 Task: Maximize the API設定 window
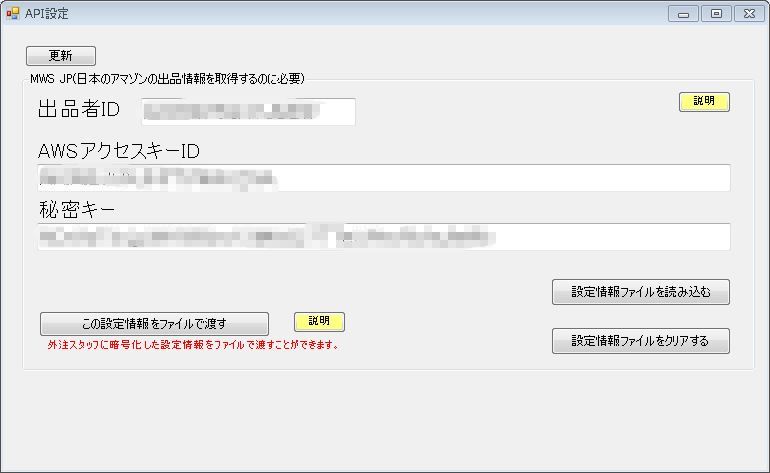pos(716,14)
